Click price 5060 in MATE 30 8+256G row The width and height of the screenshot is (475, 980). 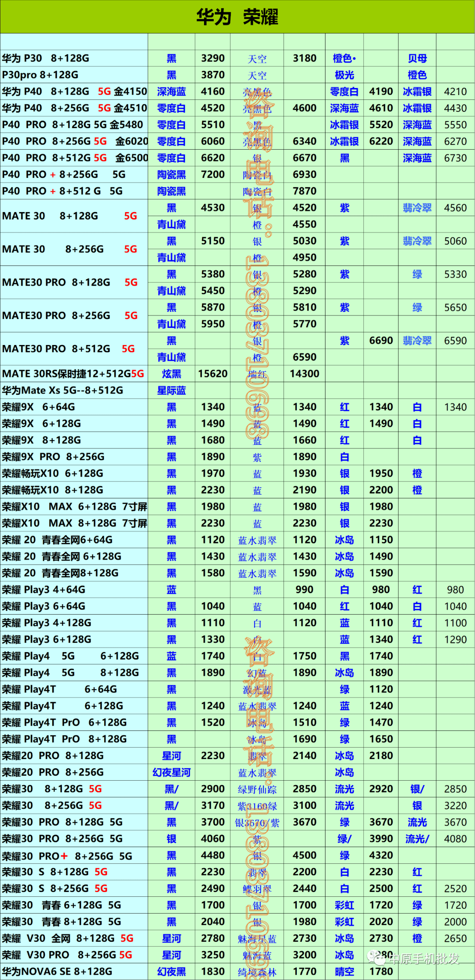tap(455, 241)
